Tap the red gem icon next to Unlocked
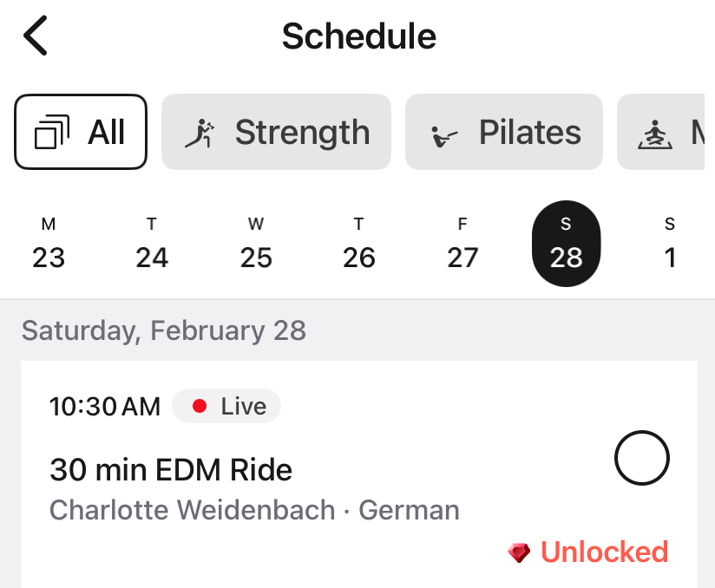The height and width of the screenshot is (588, 715). (x=521, y=552)
